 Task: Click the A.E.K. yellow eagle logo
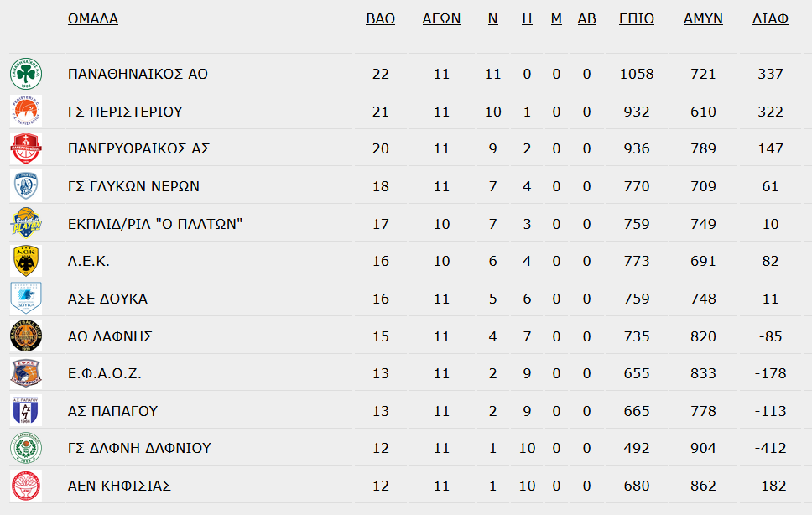[x=26, y=261]
